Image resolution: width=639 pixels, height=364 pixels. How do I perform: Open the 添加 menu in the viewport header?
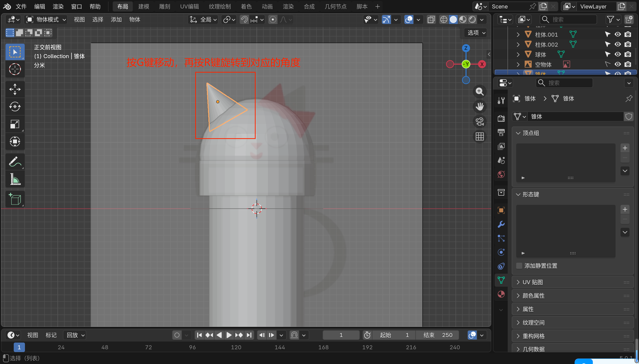coord(116,19)
